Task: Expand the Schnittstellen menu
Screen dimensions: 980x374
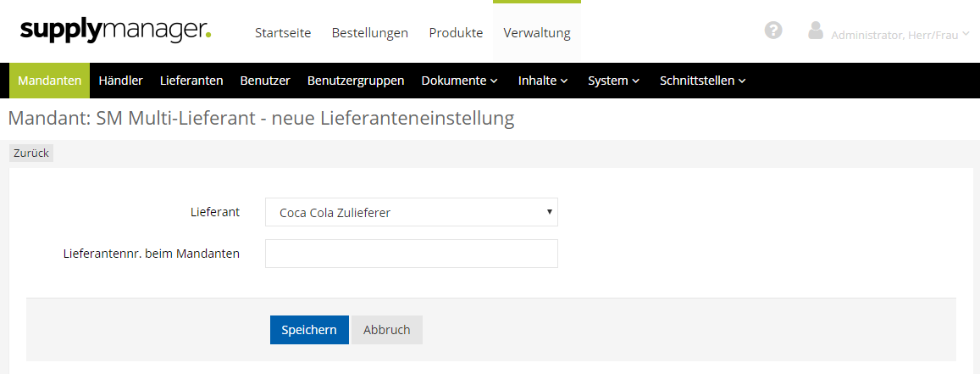Action: [x=702, y=81]
